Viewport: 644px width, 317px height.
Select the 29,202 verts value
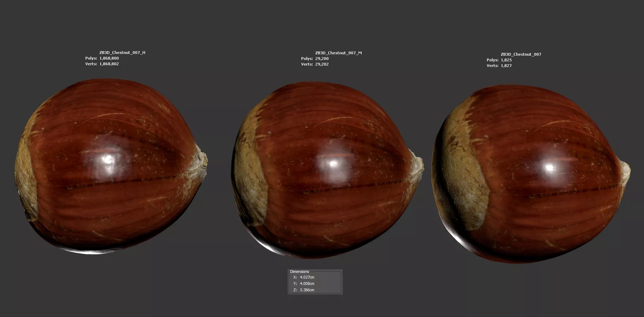pyautogui.click(x=322, y=64)
